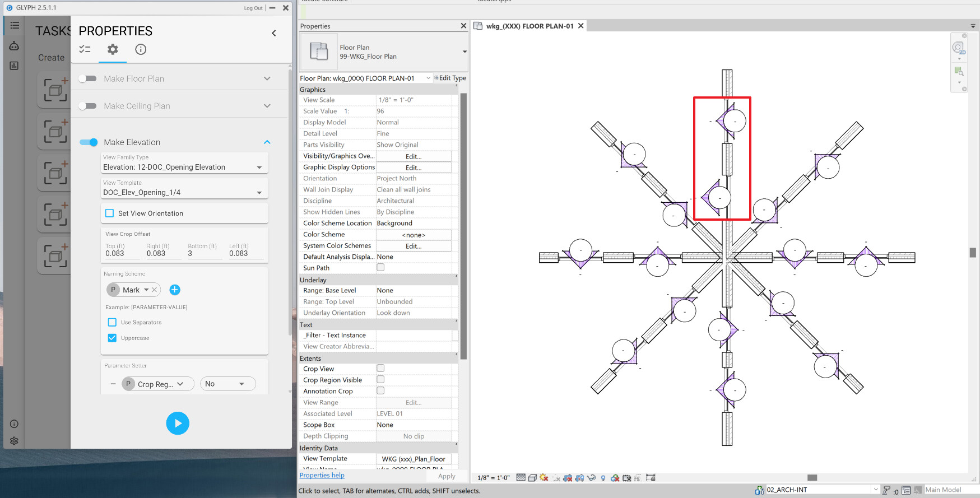This screenshot has height=498, width=980.
Task: Check Set View Orientation box
Action: click(110, 213)
